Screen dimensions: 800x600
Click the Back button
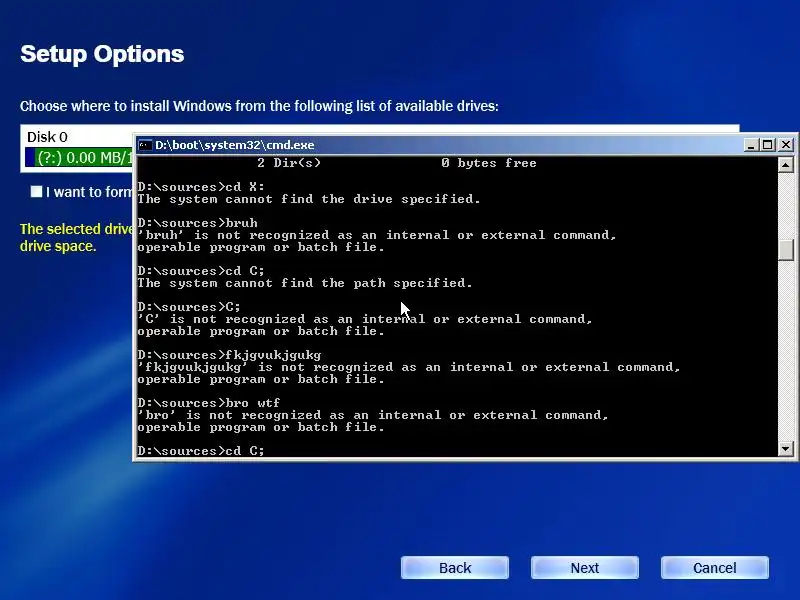[x=455, y=568]
